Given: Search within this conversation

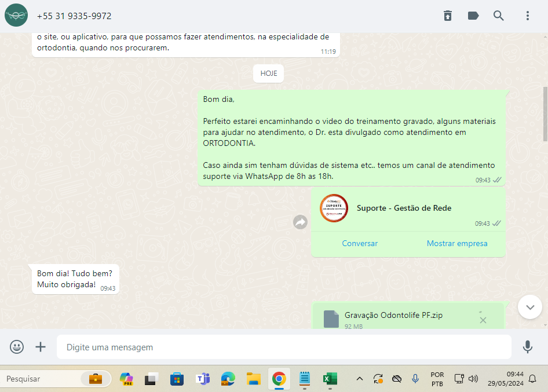Looking at the screenshot, I should point(498,16).
